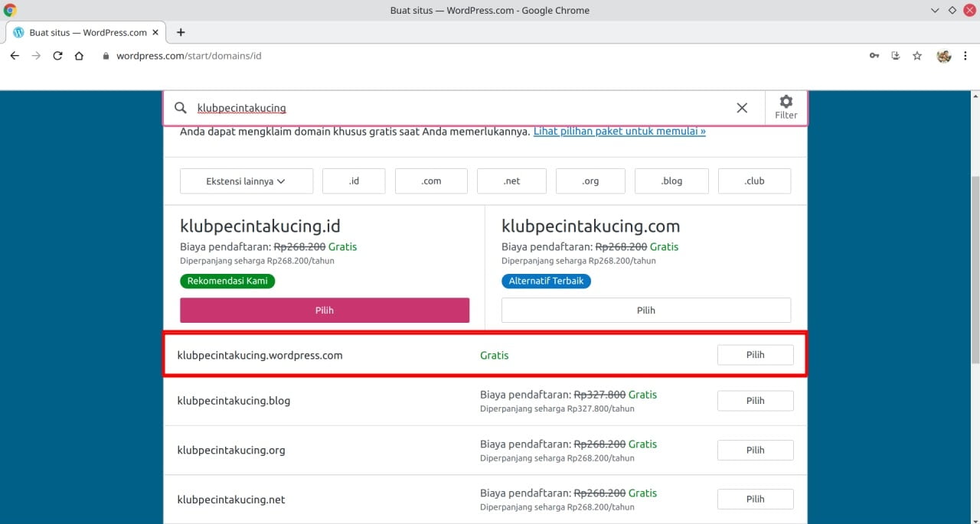Image resolution: width=980 pixels, height=524 pixels.
Task: Click the magnifier search icon in domain field
Action: point(181,108)
